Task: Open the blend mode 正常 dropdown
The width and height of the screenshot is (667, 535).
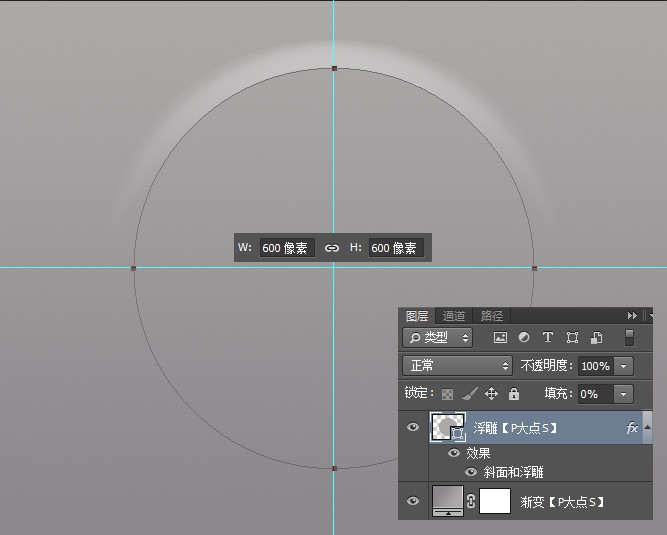Action: 457,366
